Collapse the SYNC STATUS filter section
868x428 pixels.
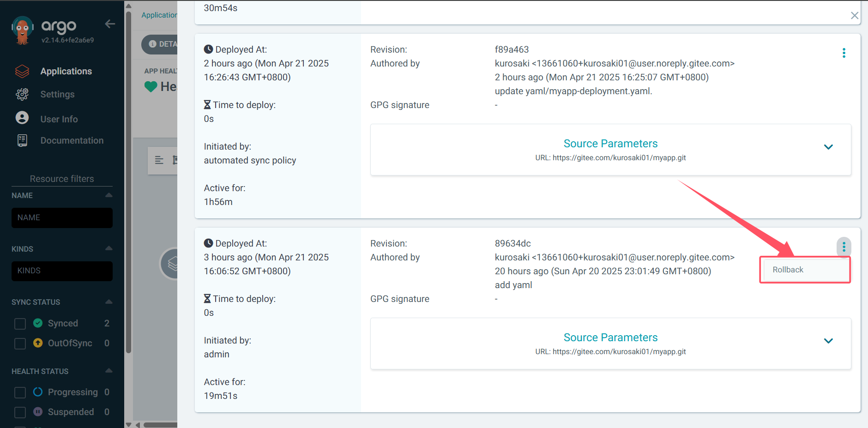coord(109,302)
